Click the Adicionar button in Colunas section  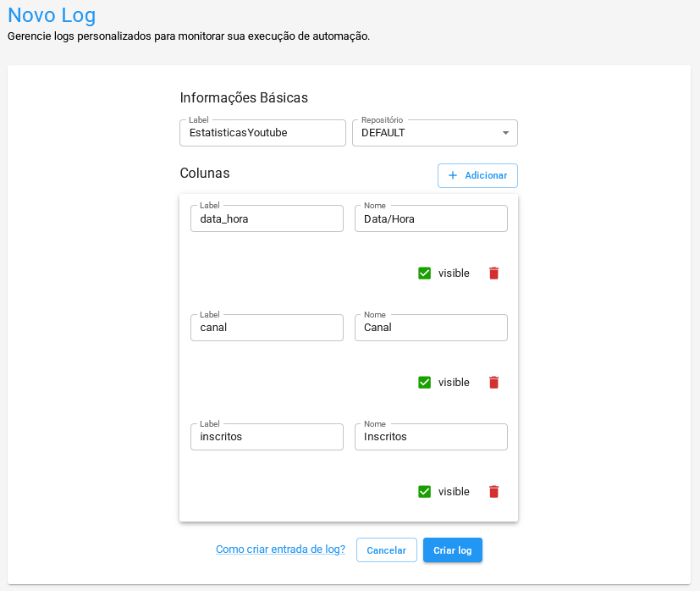pos(477,175)
